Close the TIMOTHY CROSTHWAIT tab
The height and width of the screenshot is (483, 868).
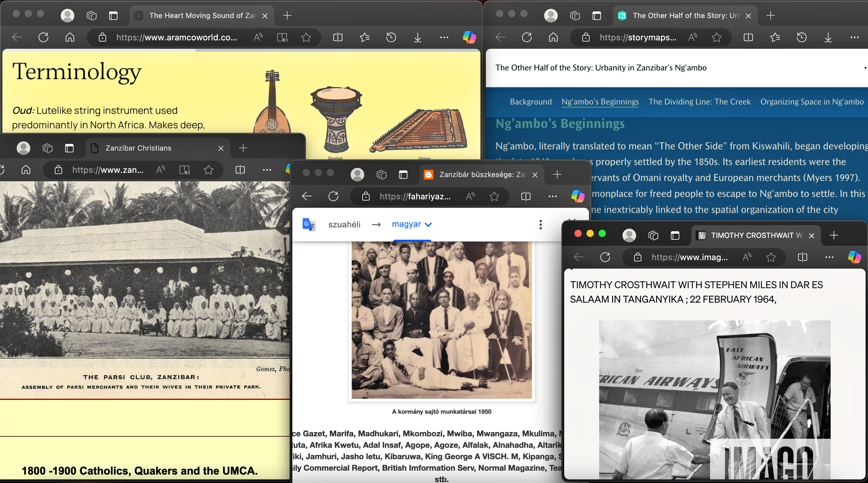811,235
